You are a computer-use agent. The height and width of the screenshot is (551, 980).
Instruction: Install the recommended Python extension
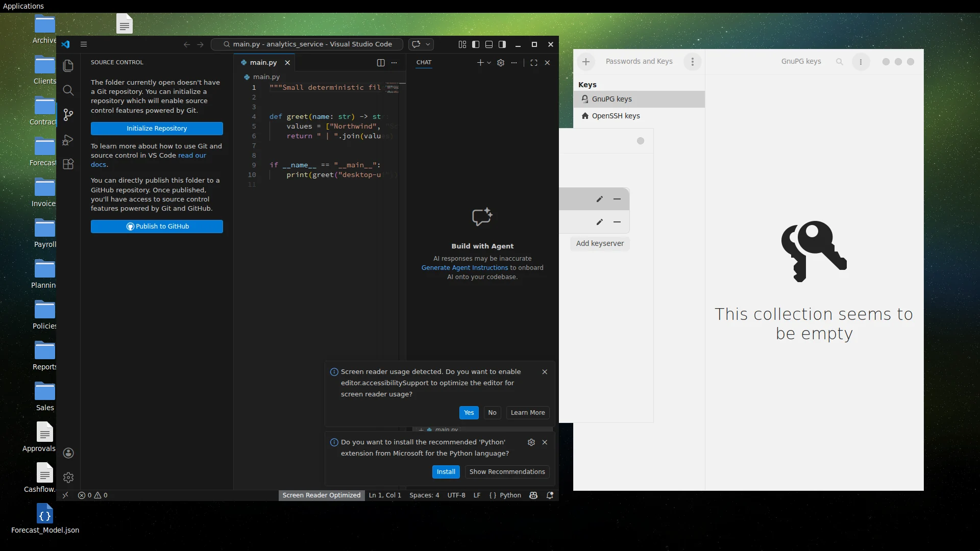446,472
